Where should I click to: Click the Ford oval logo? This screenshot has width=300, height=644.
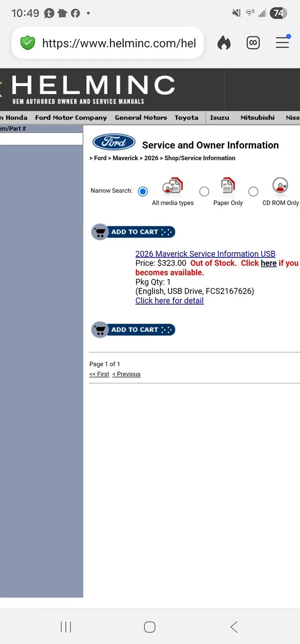[x=114, y=143]
